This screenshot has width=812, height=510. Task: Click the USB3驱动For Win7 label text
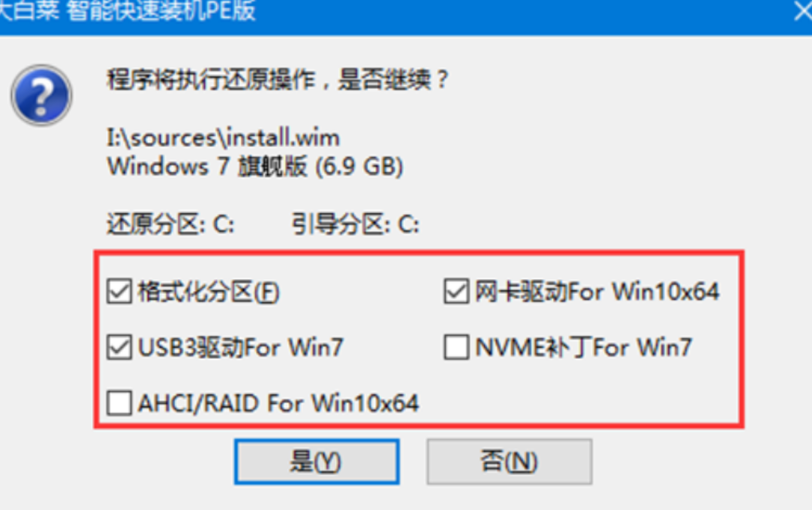(x=241, y=347)
